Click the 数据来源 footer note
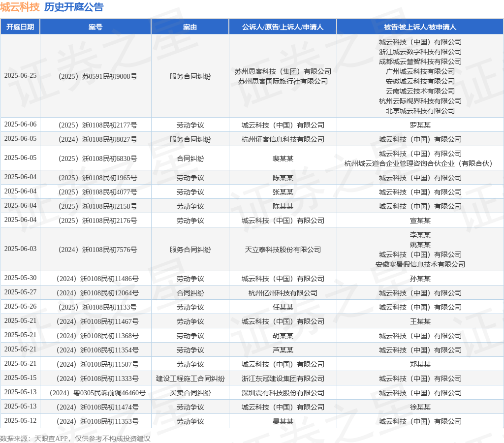 coord(75,438)
